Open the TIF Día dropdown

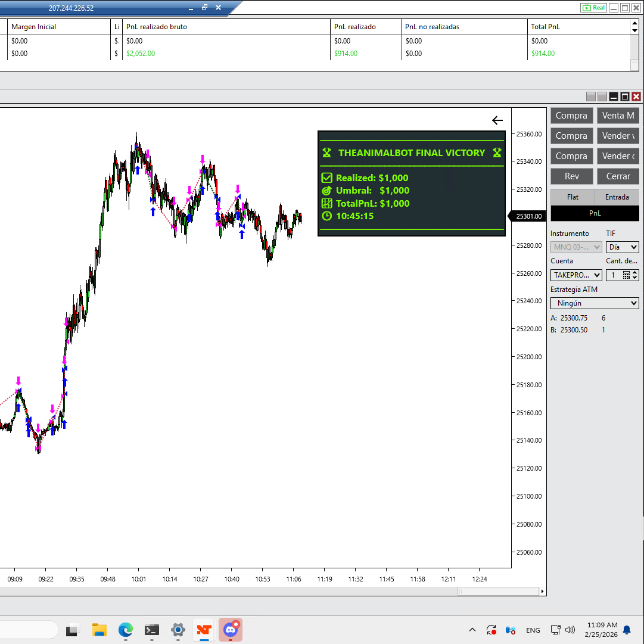click(622, 247)
